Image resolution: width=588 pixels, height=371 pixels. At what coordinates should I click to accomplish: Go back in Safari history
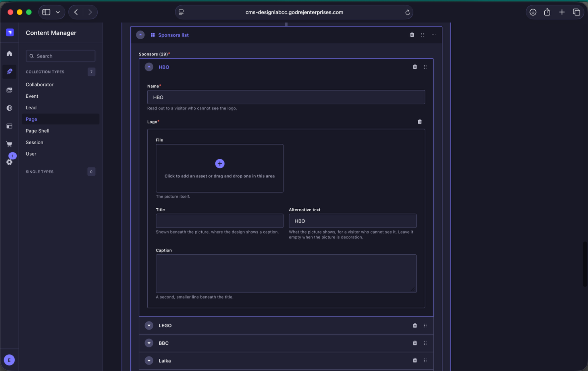point(76,12)
